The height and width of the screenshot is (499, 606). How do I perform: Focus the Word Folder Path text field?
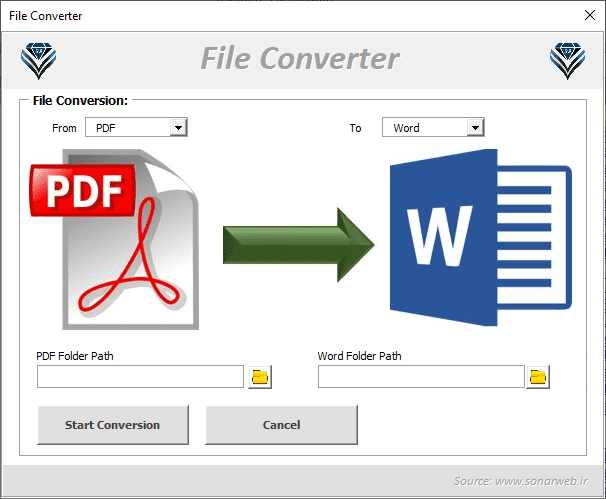pos(421,376)
